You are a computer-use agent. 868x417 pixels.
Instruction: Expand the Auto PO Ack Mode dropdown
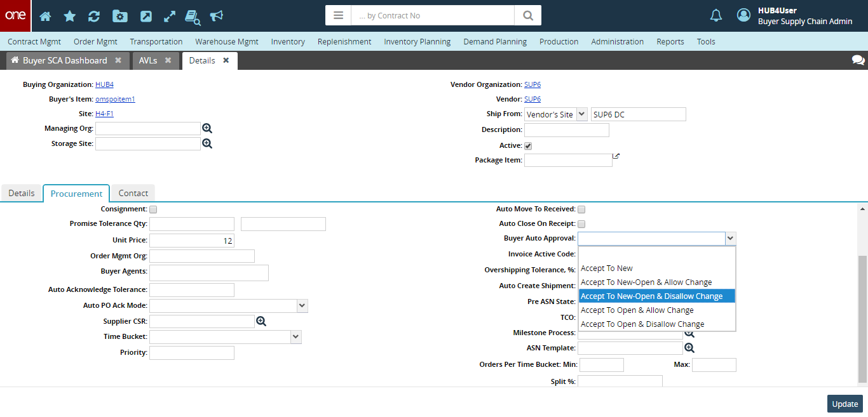pyautogui.click(x=302, y=306)
